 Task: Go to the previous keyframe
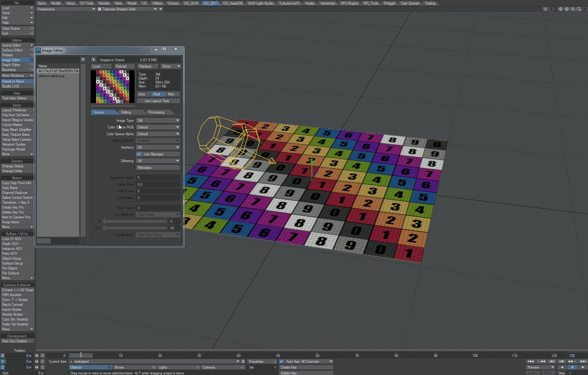[541, 362]
